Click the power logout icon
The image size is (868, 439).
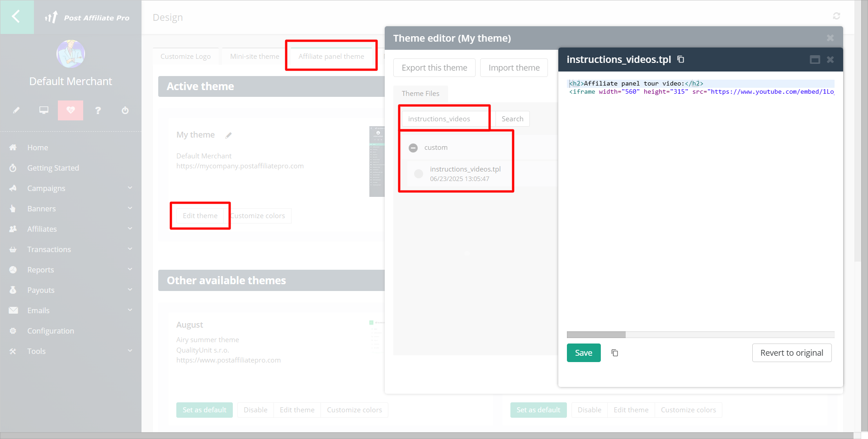125,110
